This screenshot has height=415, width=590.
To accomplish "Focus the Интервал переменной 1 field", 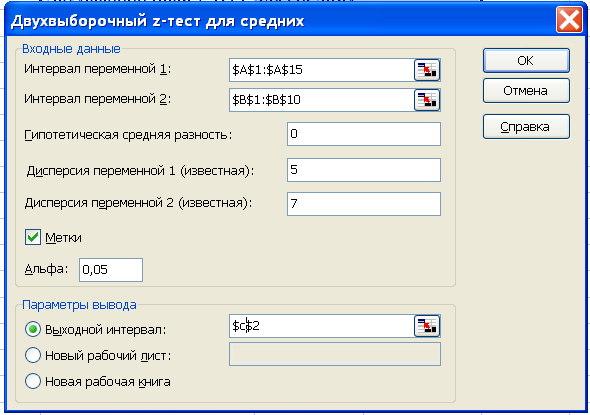I will pos(322,70).
